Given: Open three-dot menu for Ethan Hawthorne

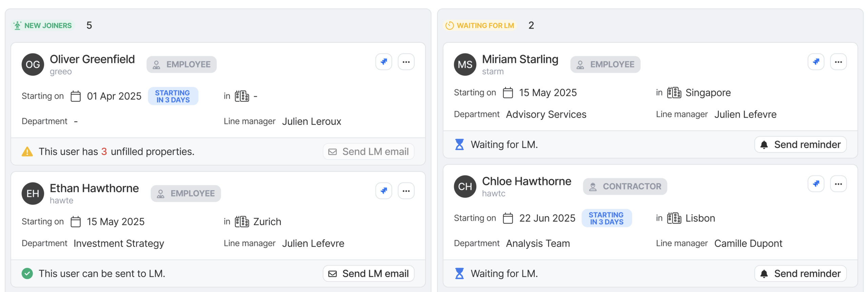Looking at the screenshot, I should [406, 191].
